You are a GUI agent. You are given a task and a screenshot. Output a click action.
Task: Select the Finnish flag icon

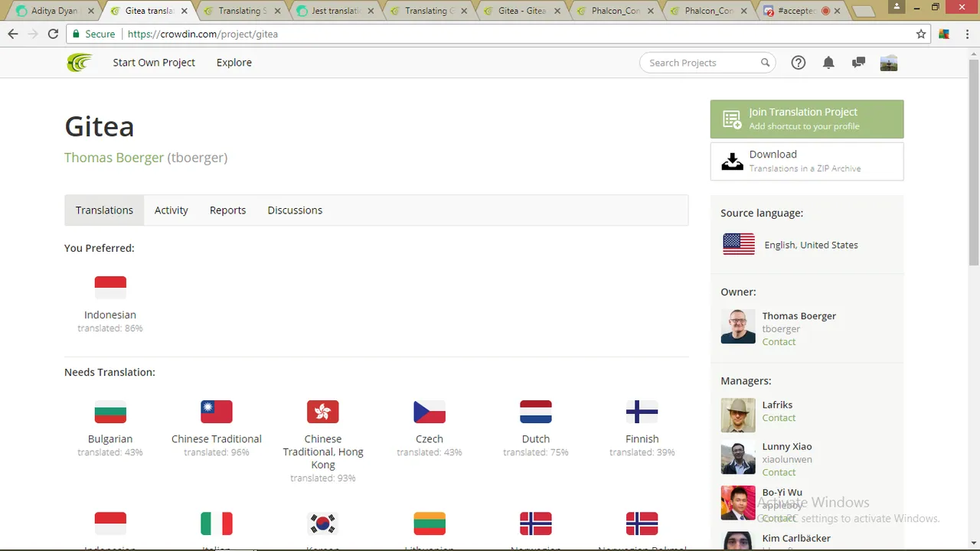pos(642,412)
